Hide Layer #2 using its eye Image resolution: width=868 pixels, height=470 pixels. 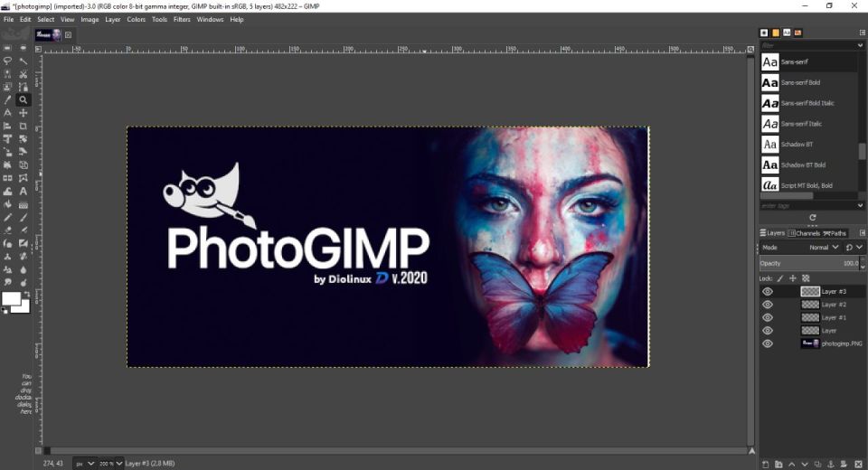tap(768, 305)
